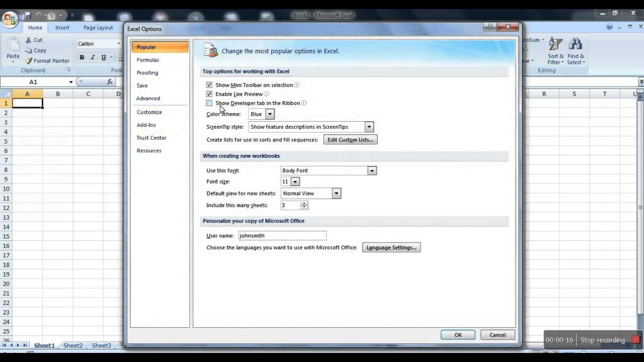
Task: Click the next sheet navigation arrow
Action: [x=18, y=345]
